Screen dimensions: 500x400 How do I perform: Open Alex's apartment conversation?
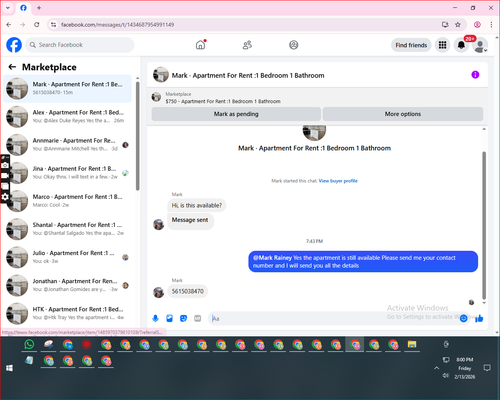(68, 116)
